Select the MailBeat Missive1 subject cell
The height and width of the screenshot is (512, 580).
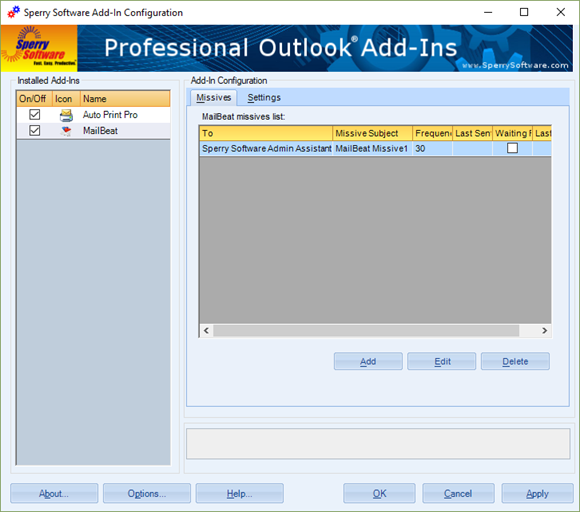[372, 148]
